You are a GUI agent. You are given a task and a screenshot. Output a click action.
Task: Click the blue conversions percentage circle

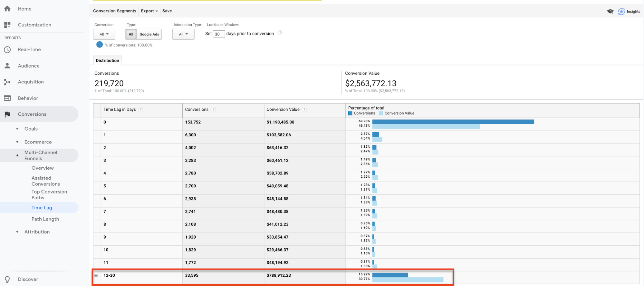pyautogui.click(x=100, y=45)
